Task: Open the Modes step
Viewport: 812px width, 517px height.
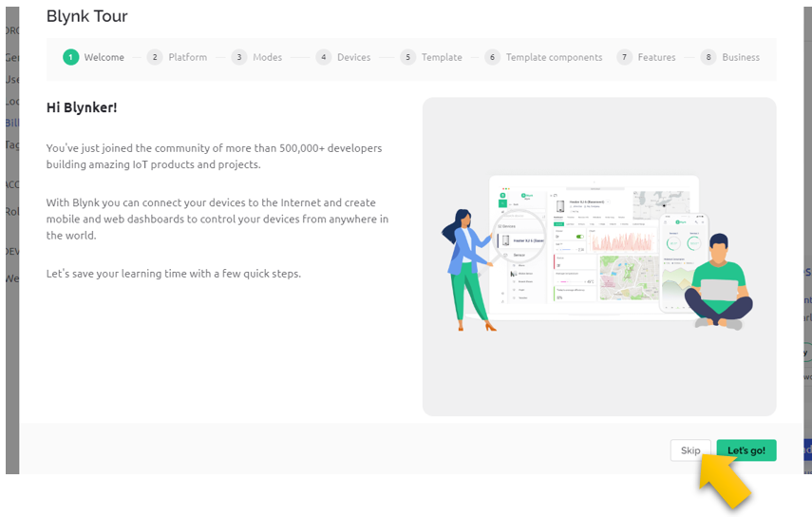Action: coord(256,57)
